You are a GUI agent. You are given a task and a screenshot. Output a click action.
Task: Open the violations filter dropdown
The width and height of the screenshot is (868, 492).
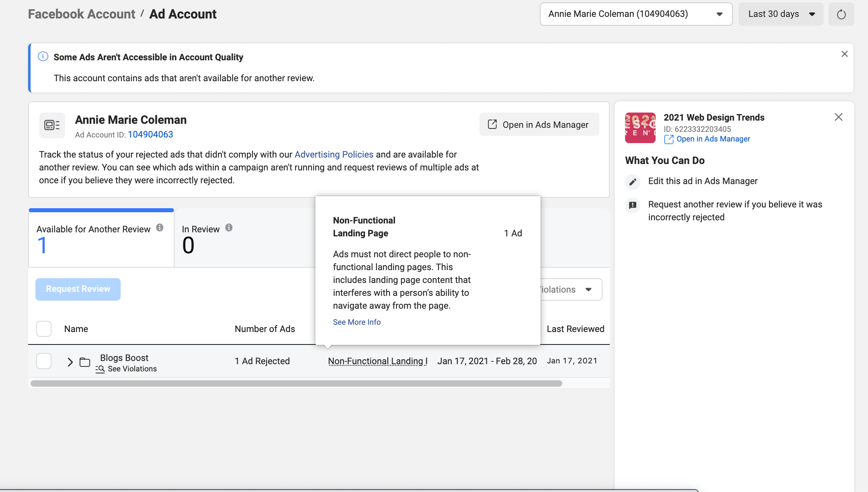(x=571, y=289)
